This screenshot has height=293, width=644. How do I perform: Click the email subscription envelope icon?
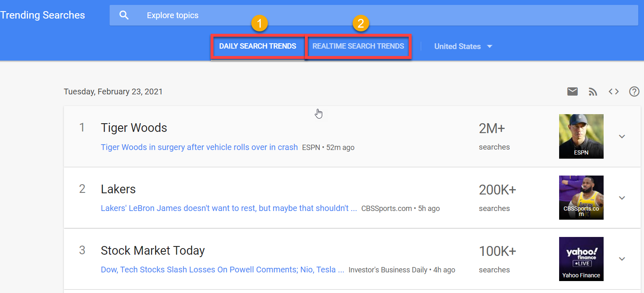572,91
